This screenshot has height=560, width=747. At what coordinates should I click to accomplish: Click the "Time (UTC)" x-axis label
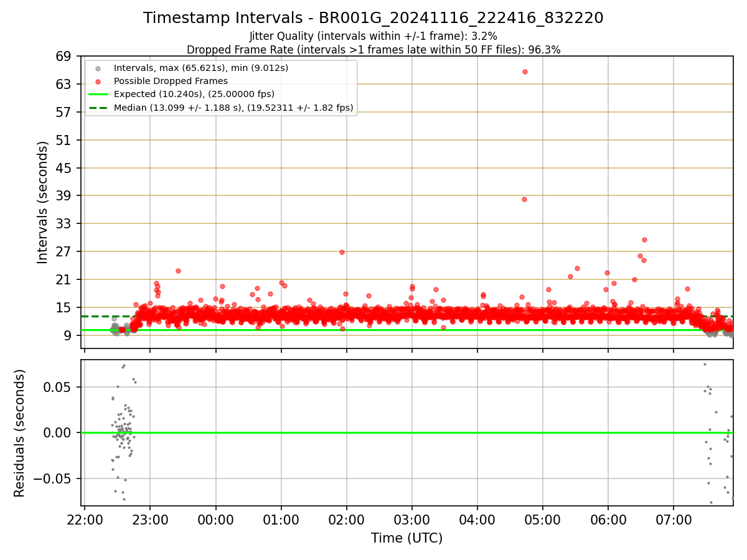407,538
